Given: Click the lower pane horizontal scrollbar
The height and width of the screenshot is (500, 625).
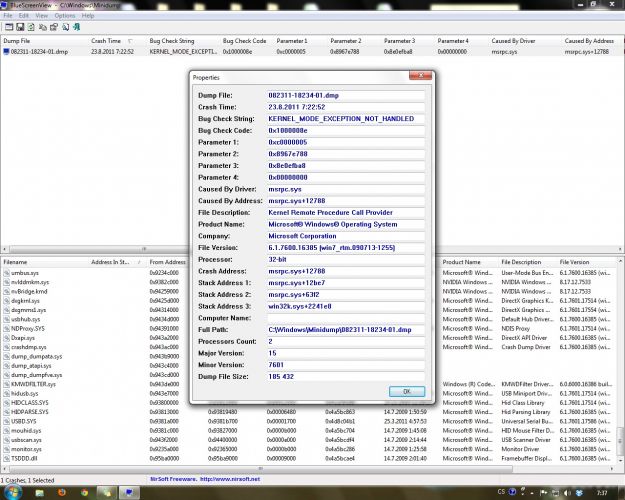Looking at the screenshot, I should (309, 469).
